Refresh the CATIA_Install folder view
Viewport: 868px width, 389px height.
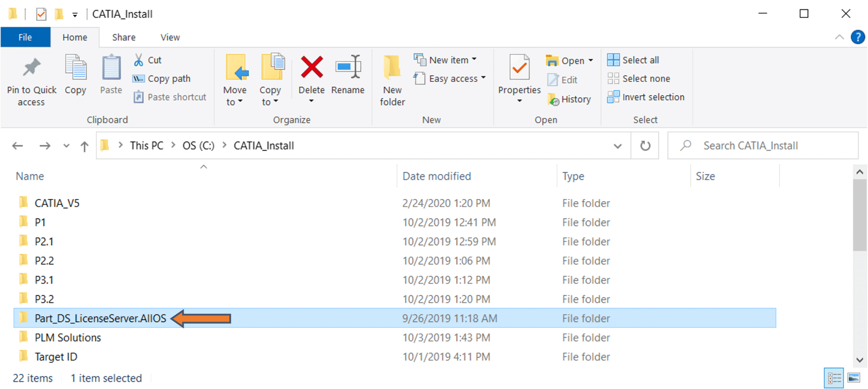(x=645, y=146)
